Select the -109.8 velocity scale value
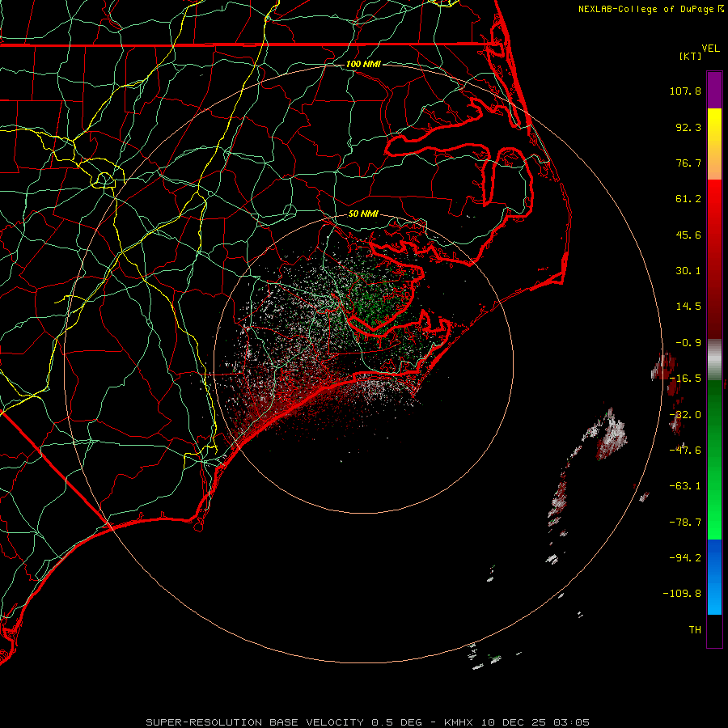This screenshot has width=728, height=728. coord(682,594)
